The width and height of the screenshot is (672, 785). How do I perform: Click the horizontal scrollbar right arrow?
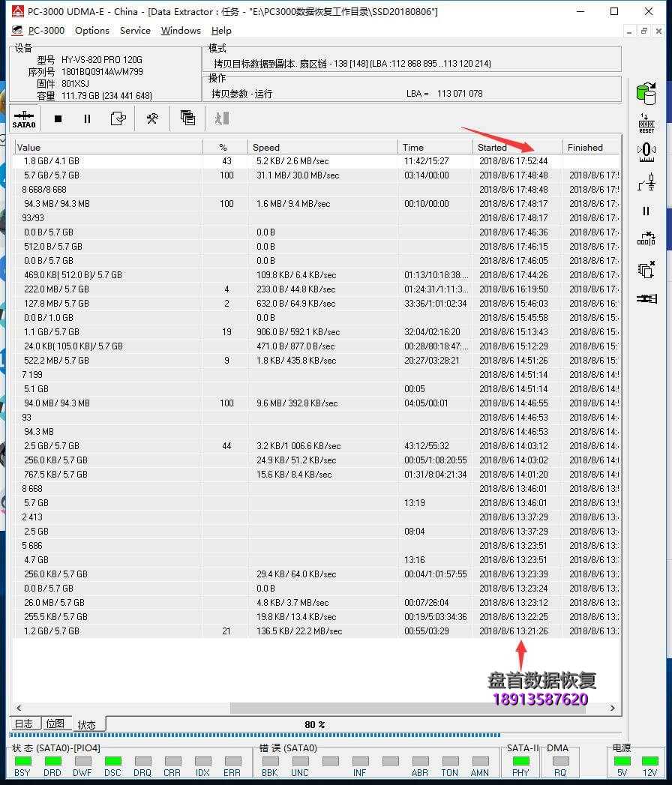coord(612,708)
